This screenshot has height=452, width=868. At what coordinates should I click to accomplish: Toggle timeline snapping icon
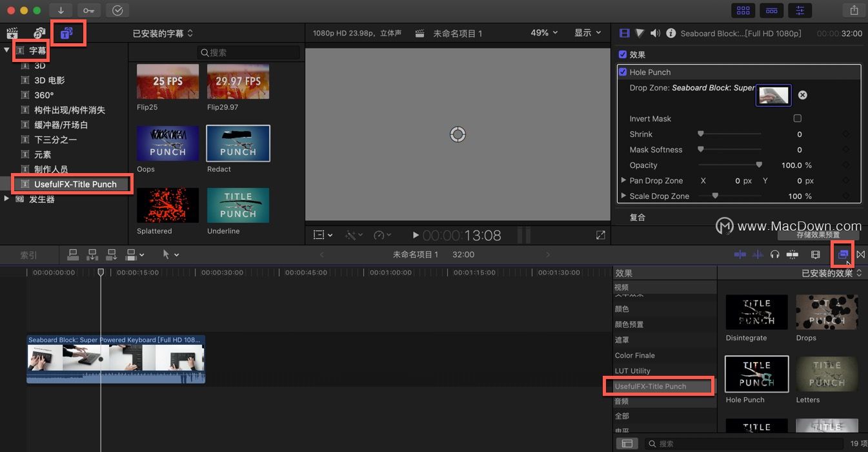pyautogui.click(x=792, y=255)
